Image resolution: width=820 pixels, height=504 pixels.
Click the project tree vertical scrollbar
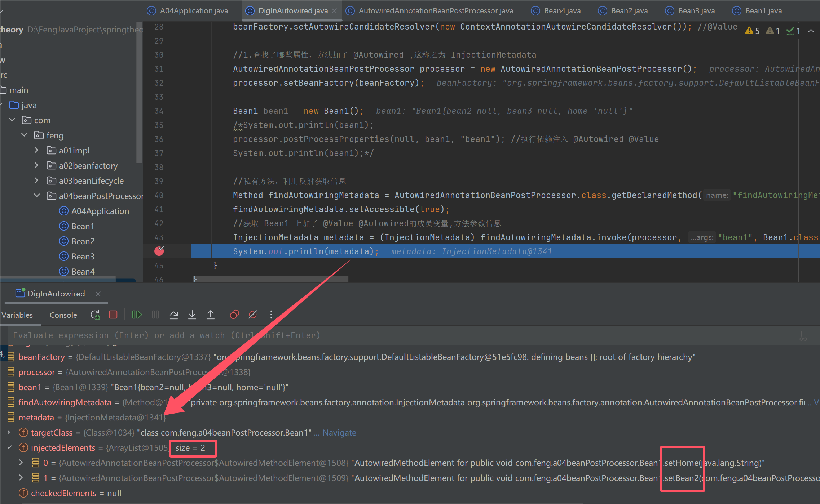pyautogui.click(x=140, y=92)
